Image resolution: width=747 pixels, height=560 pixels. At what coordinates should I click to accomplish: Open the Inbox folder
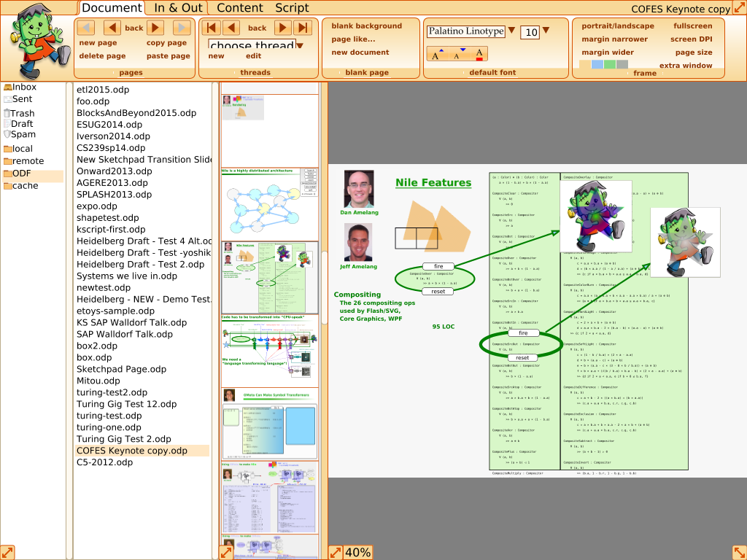20,87
